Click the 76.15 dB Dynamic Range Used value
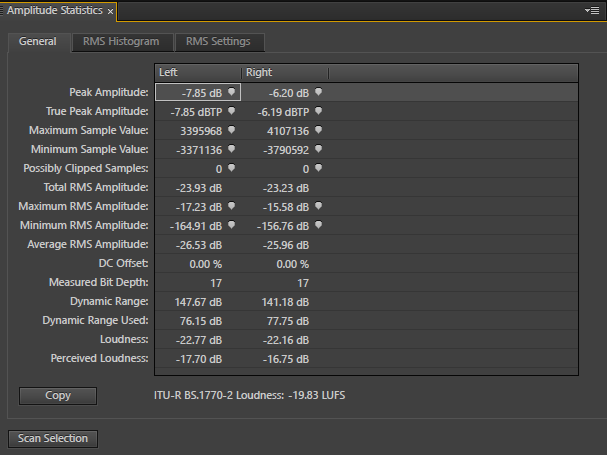The height and width of the screenshot is (455, 607). (x=201, y=321)
